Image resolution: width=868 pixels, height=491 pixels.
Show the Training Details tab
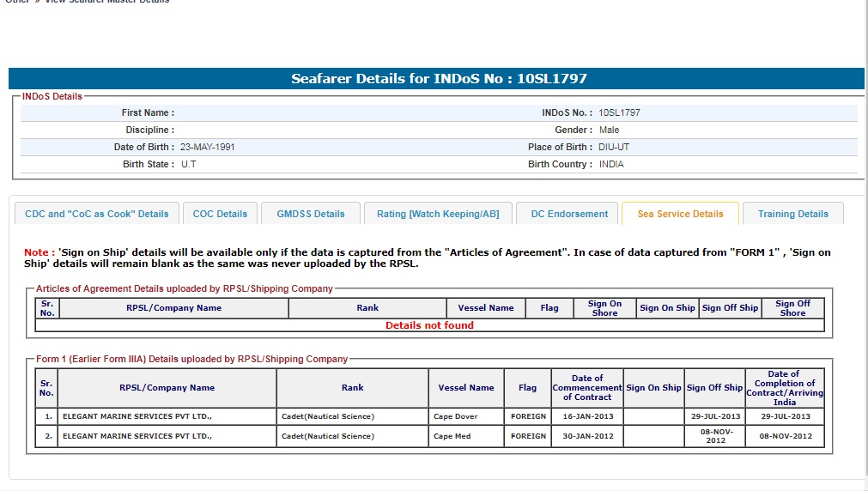coord(792,214)
